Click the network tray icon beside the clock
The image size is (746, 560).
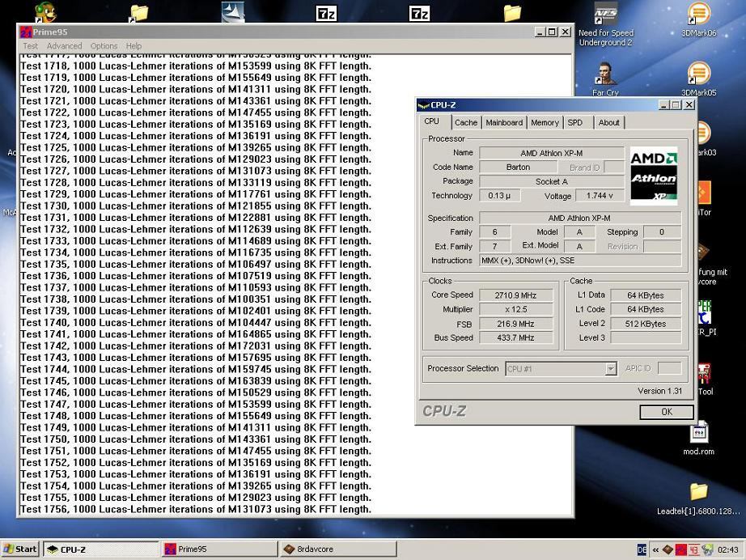(x=707, y=550)
